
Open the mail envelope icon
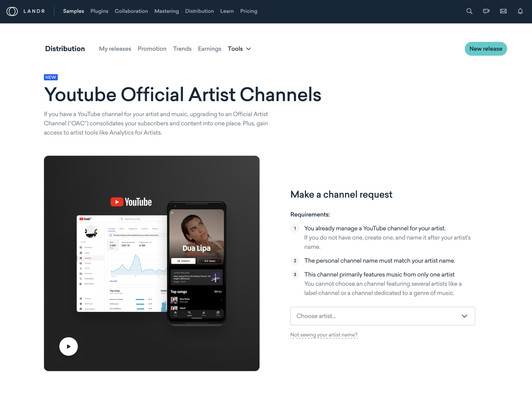[503, 11]
